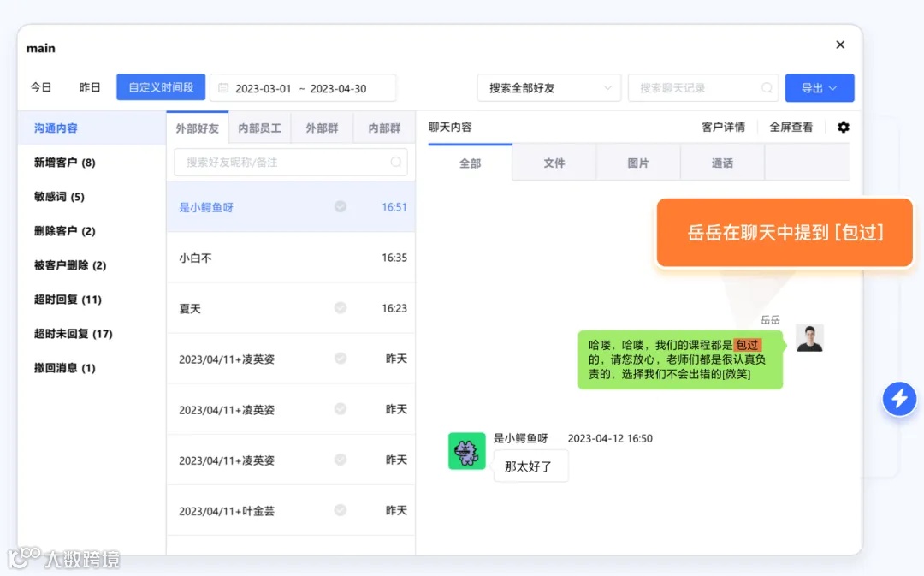Screen dimensions: 924x576
Task: Click the green 岳岳 message bubble
Action: (x=681, y=359)
